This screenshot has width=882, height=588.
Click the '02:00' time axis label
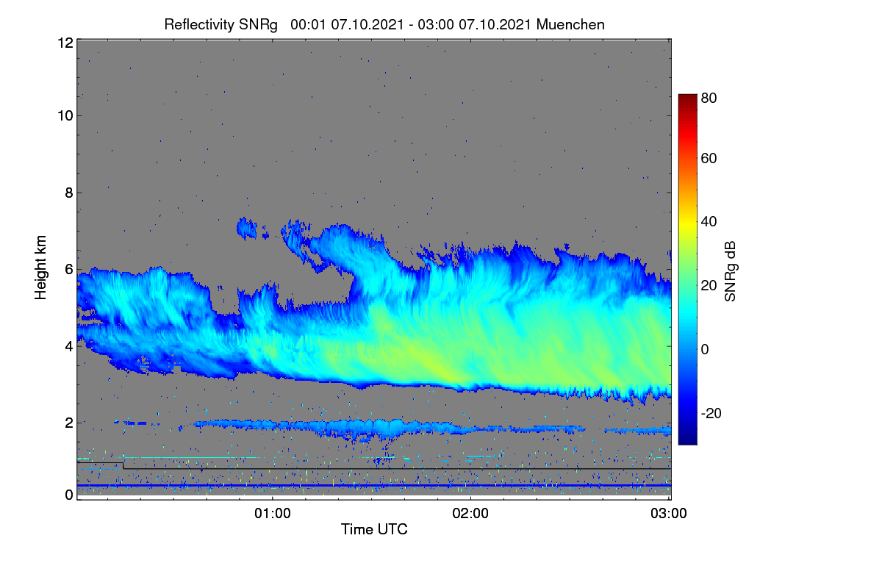(x=471, y=514)
